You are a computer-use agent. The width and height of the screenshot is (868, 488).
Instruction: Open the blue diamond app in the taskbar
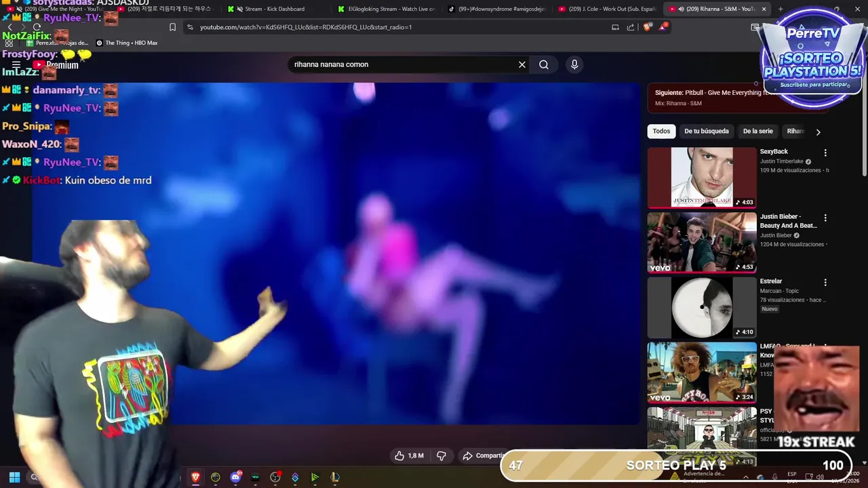point(295,477)
